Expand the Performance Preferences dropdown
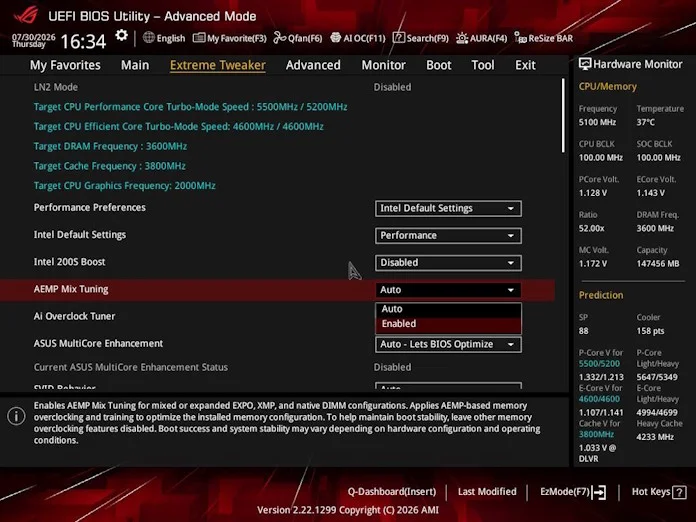This screenshot has height=522, width=696. tap(448, 209)
